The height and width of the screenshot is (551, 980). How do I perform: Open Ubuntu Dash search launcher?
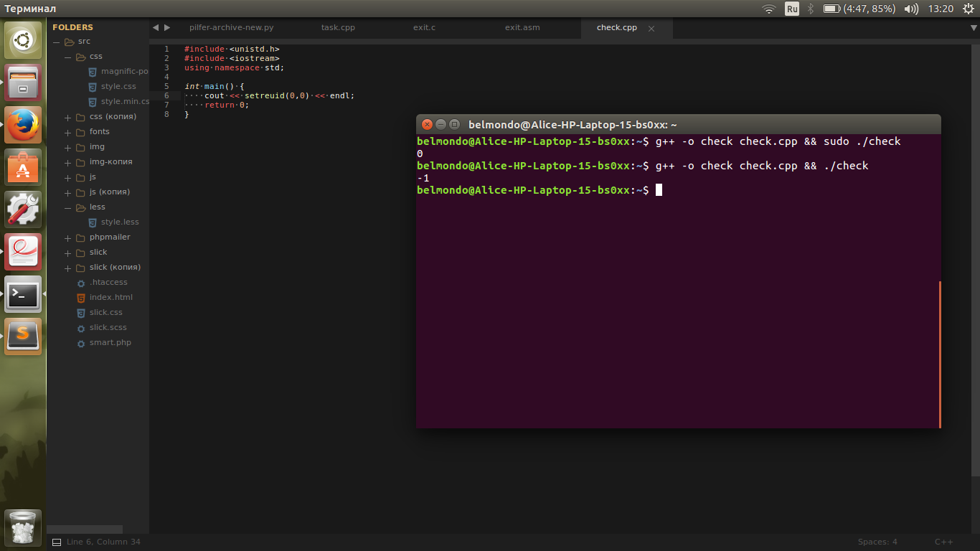(x=24, y=40)
